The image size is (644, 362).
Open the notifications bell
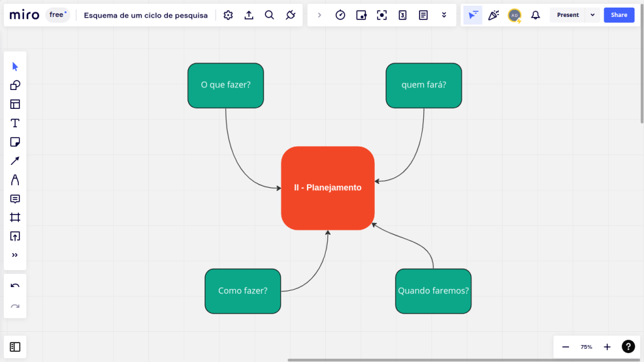click(535, 15)
